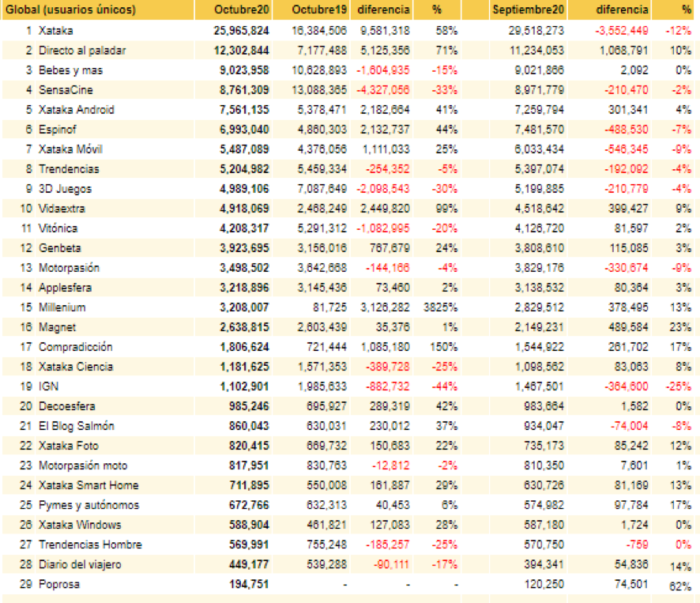Click the 'Diario del viajero' row name
Image resolution: width=700 pixels, height=603 pixels.
(x=80, y=564)
